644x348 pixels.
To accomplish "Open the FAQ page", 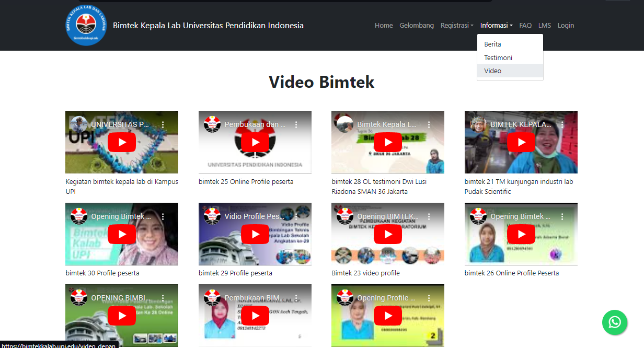I will point(525,26).
